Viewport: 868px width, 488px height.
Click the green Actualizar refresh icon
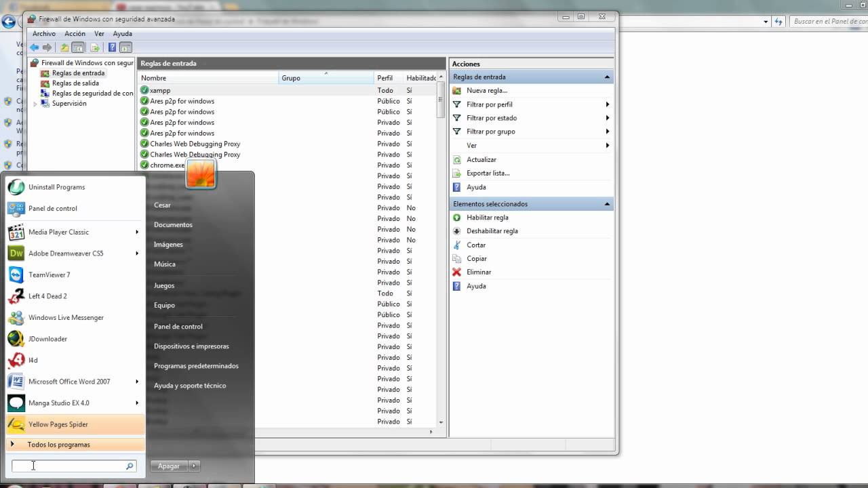[457, 159]
